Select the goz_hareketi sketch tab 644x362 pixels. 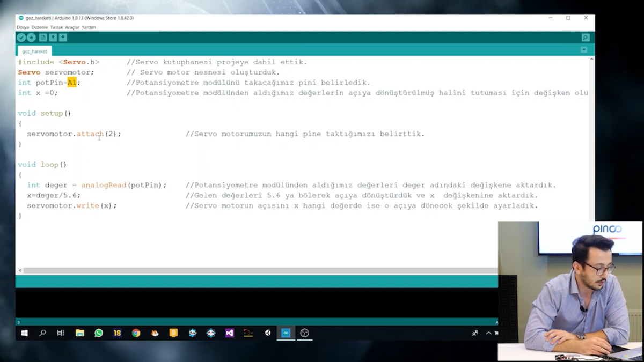click(x=34, y=51)
